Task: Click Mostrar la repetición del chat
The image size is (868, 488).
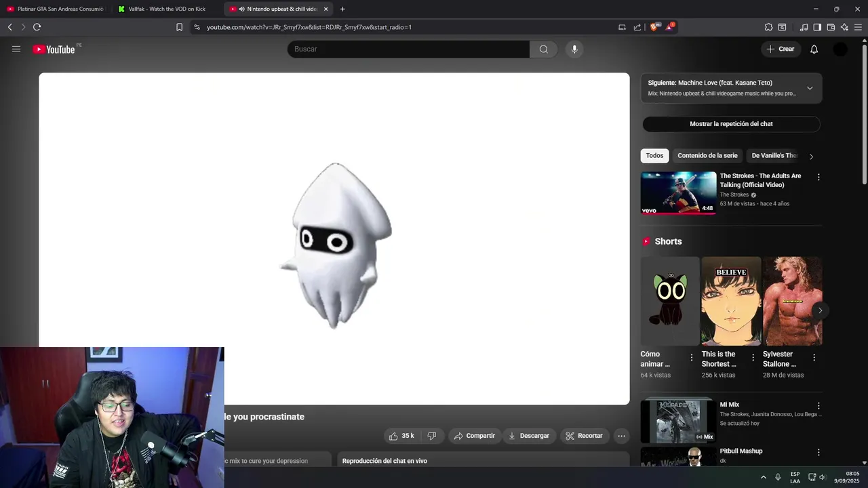Action: (x=731, y=124)
